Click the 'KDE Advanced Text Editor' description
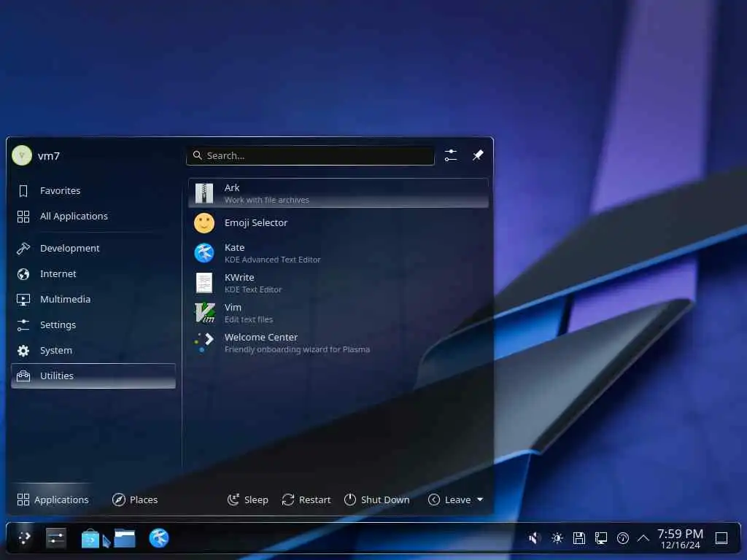The image size is (747, 560). click(273, 260)
